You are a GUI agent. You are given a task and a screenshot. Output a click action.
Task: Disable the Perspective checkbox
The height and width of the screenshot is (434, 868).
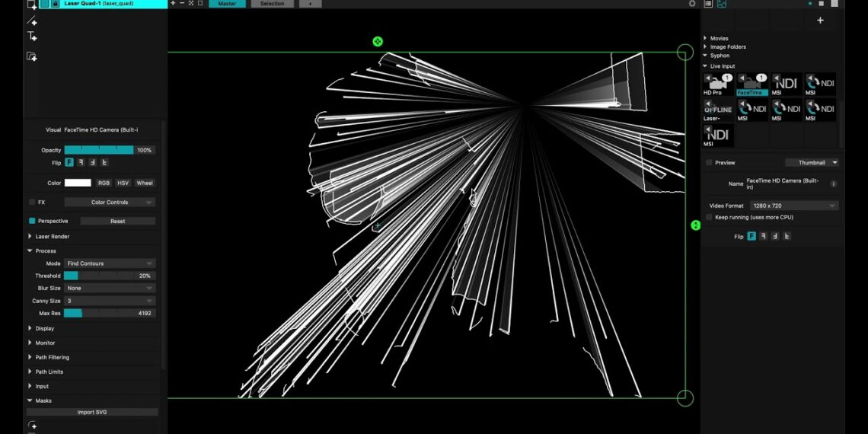tap(32, 221)
